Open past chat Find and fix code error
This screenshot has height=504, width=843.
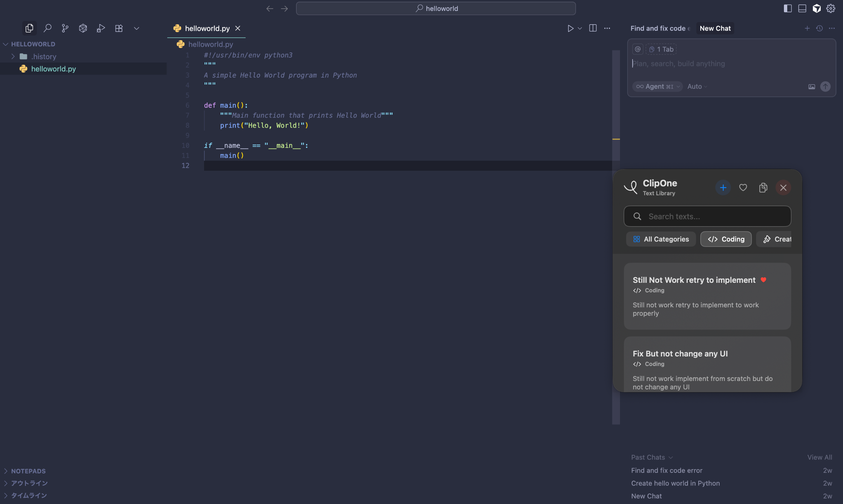(731, 471)
